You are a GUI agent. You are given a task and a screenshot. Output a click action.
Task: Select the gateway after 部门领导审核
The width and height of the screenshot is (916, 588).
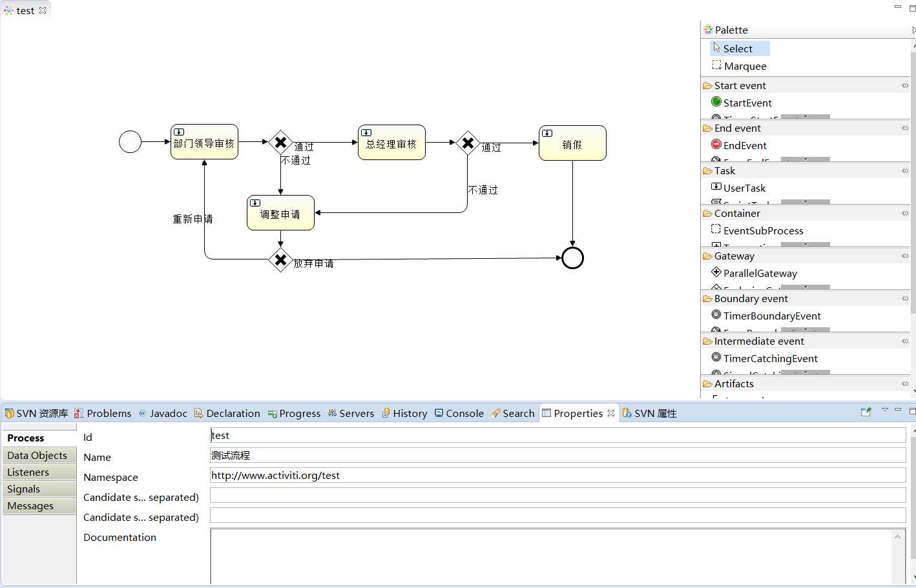(x=280, y=142)
